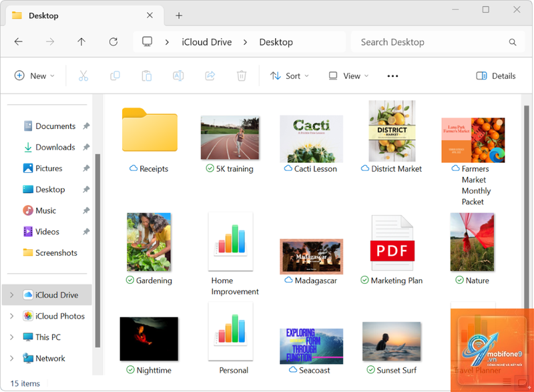
Task: Refresh the folder with reload icon
Action: (113, 42)
